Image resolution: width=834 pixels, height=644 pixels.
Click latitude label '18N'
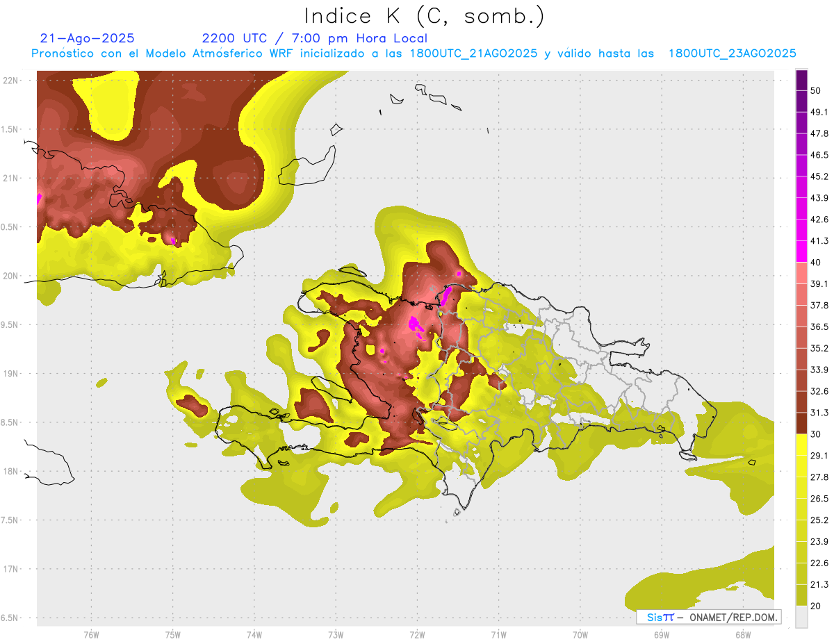(x=11, y=472)
